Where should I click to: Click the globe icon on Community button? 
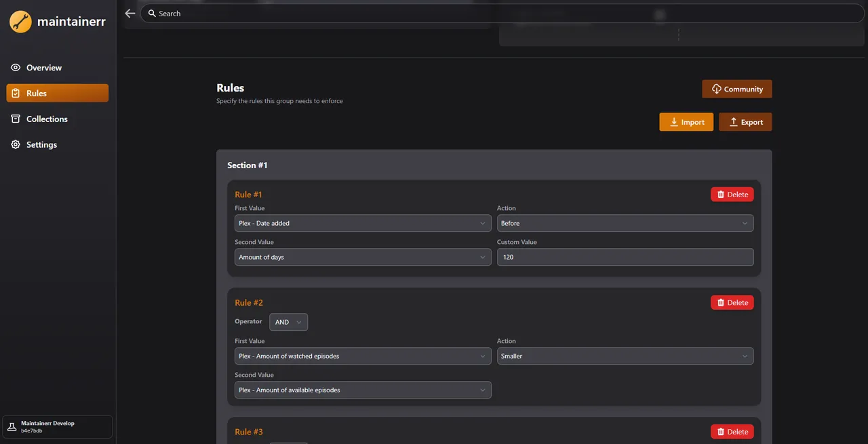click(716, 88)
